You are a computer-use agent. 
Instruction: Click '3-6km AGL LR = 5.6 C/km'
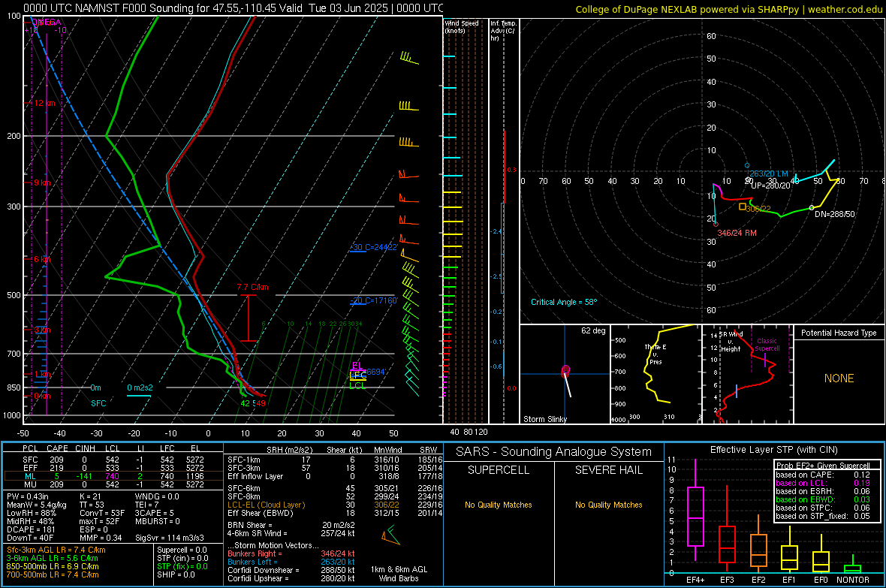click(53, 558)
